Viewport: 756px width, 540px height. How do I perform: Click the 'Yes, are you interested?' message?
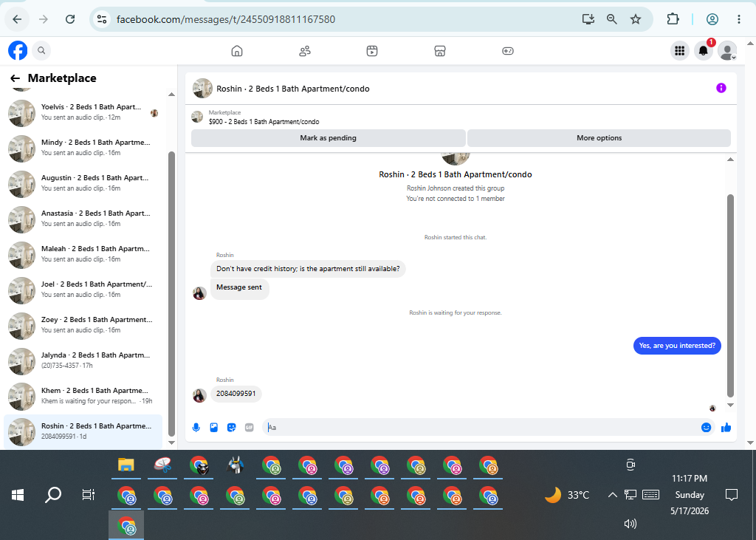pyautogui.click(x=677, y=346)
